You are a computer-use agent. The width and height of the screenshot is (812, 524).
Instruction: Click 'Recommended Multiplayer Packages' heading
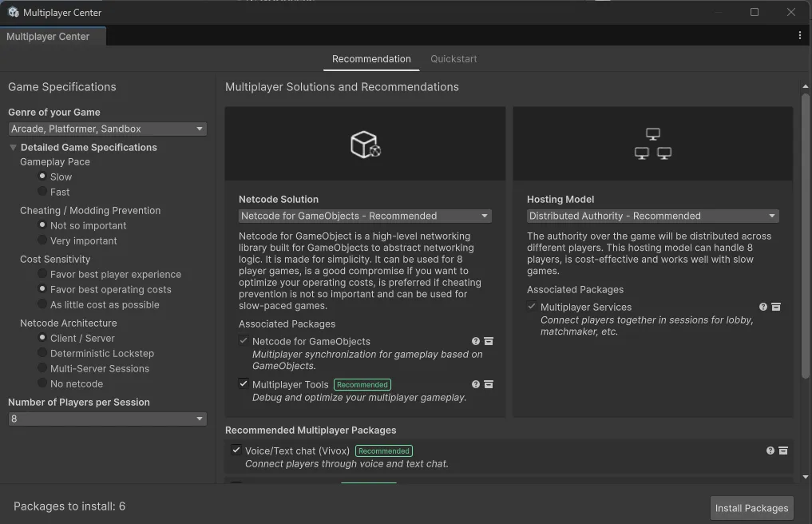pos(311,431)
